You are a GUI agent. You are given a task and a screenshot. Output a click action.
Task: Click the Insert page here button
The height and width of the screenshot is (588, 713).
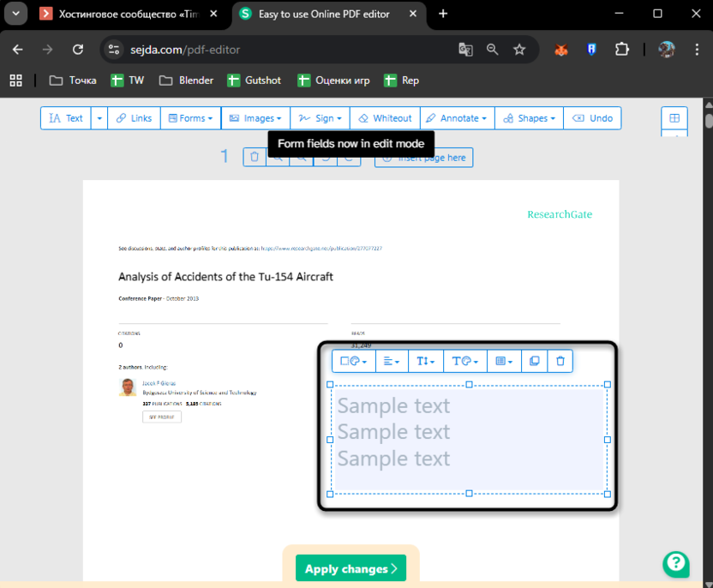[423, 157]
